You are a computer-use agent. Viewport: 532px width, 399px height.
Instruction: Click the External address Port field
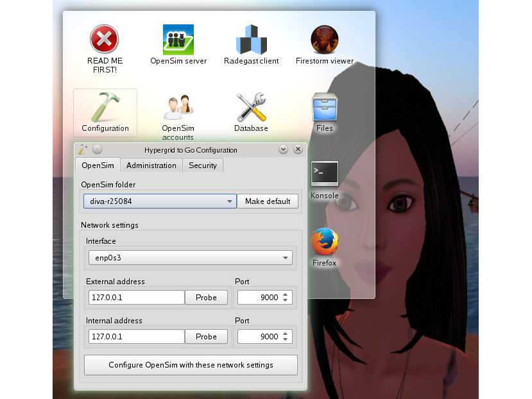click(x=259, y=298)
